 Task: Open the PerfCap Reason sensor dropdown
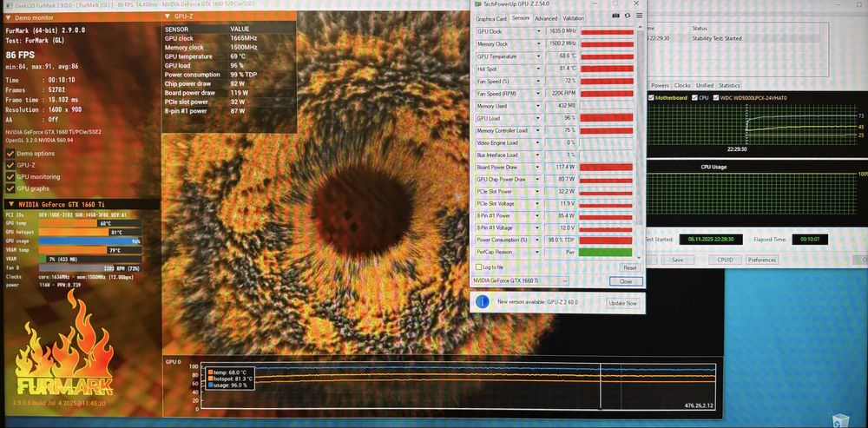click(538, 252)
